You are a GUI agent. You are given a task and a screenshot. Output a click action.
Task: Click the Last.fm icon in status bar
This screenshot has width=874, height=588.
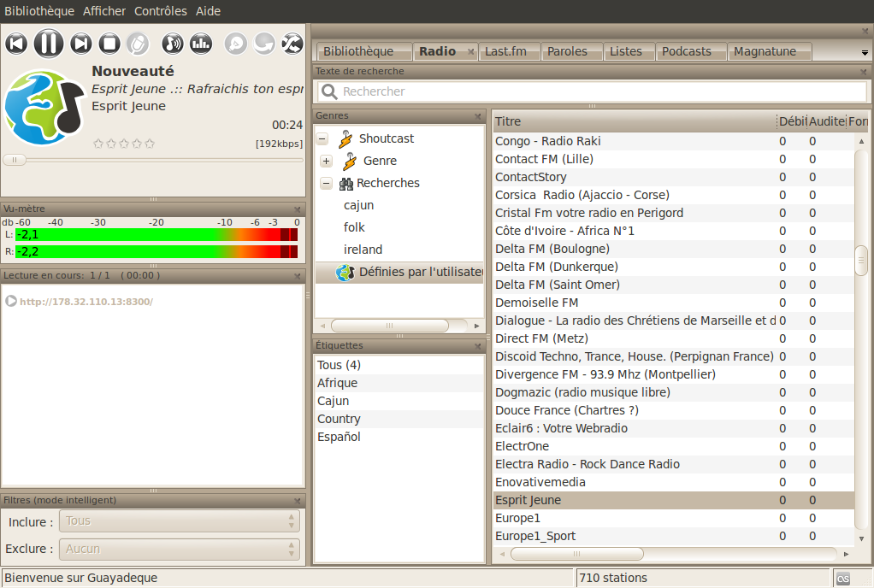(x=843, y=578)
